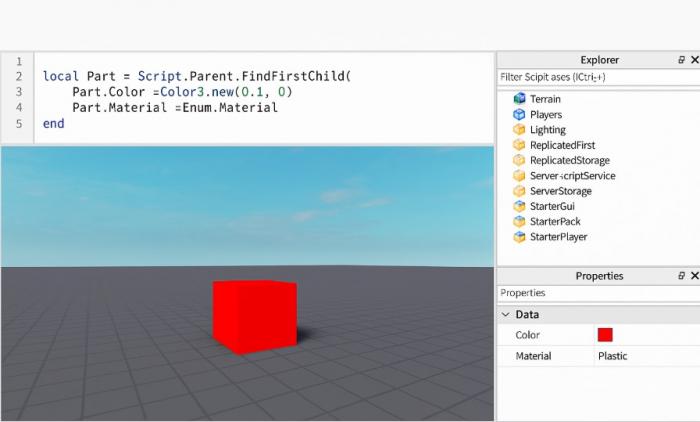Select the Players service icon
This screenshot has height=422, width=700.
[519, 115]
